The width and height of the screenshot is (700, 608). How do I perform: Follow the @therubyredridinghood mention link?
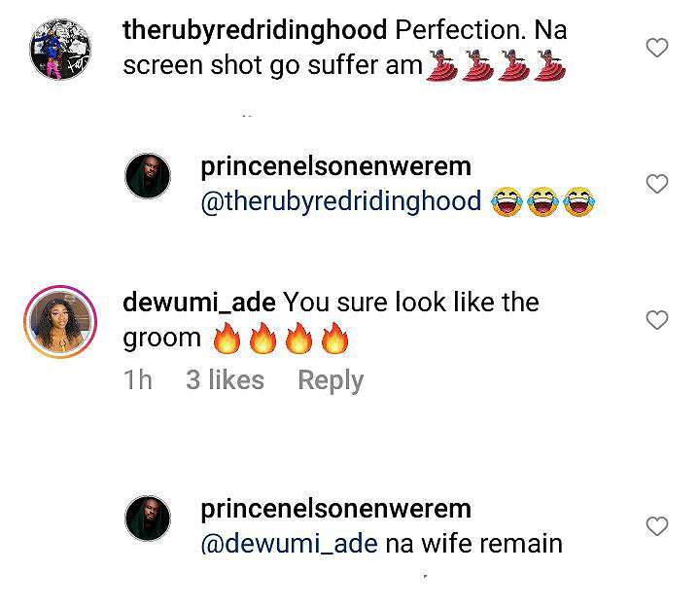point(340,201)
